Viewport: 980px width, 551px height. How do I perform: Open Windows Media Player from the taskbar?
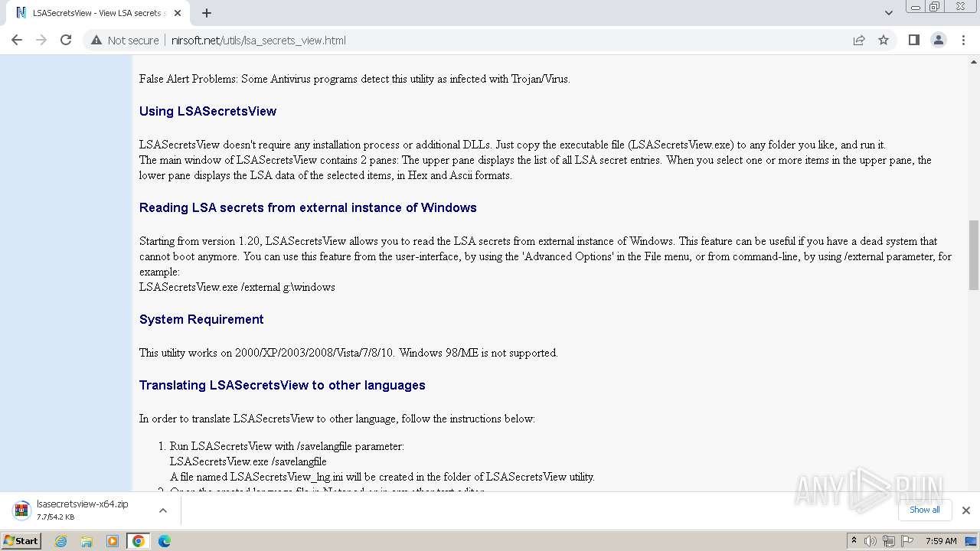113,541
